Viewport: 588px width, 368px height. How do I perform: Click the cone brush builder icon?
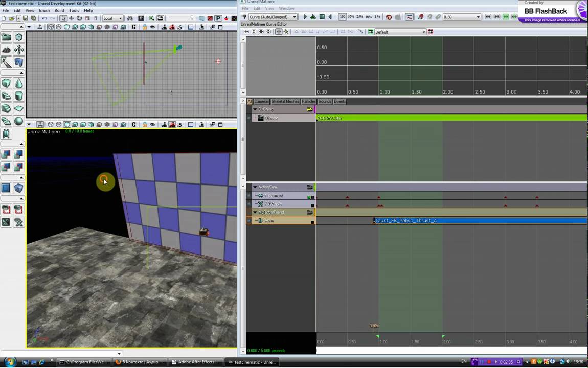coord(19,83)
